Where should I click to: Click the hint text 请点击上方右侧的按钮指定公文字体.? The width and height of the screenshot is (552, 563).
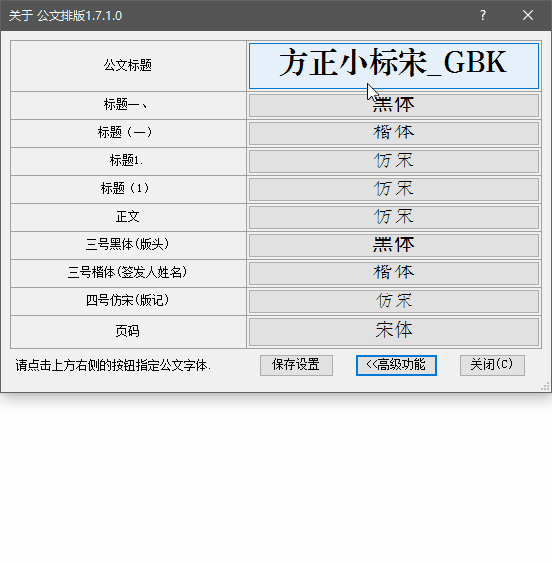(113, 366)
